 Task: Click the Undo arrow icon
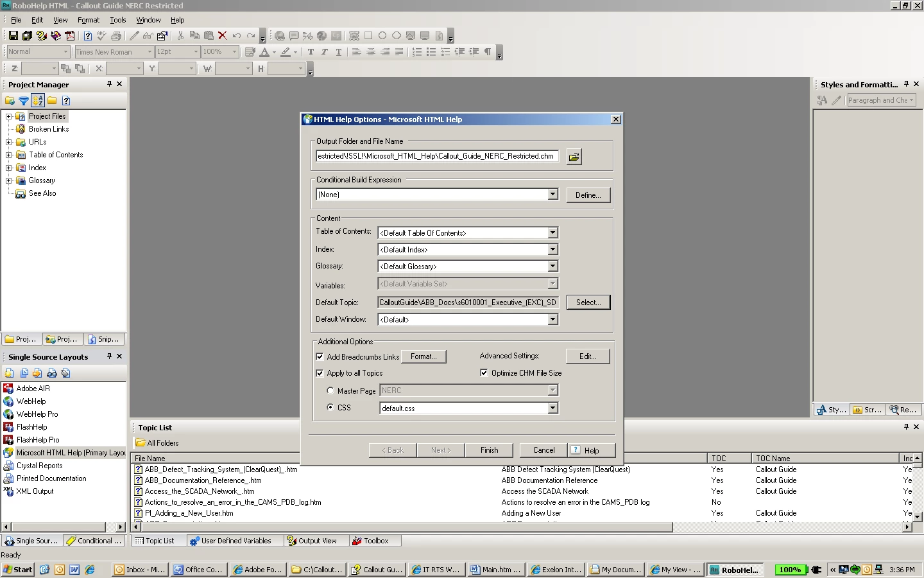point(237,36)
